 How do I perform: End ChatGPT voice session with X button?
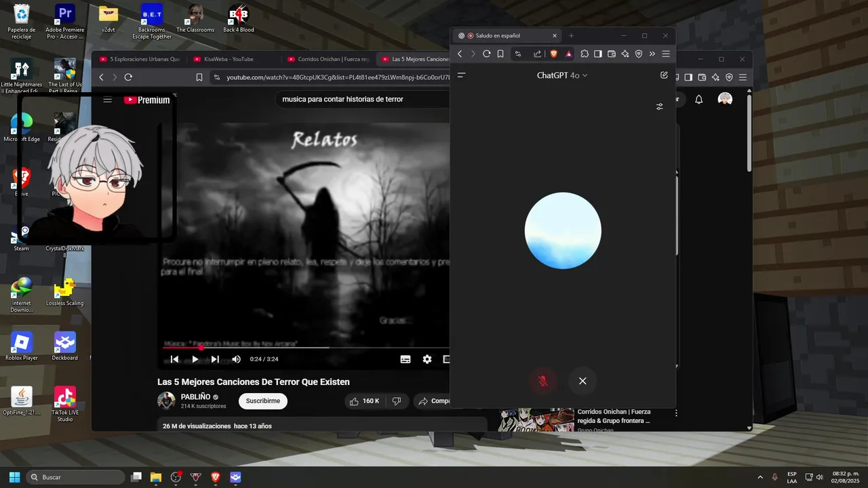[x=583, y=381]
